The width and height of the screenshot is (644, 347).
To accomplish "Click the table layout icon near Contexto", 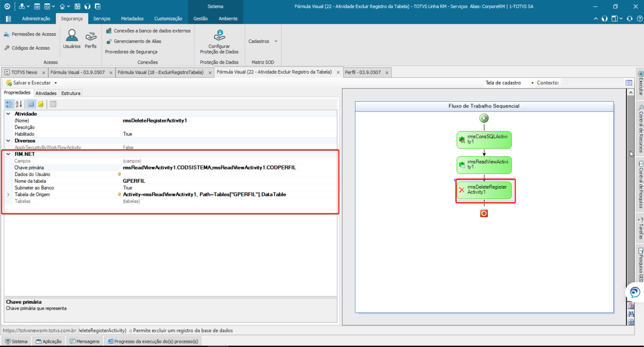I will click(629, 83).
